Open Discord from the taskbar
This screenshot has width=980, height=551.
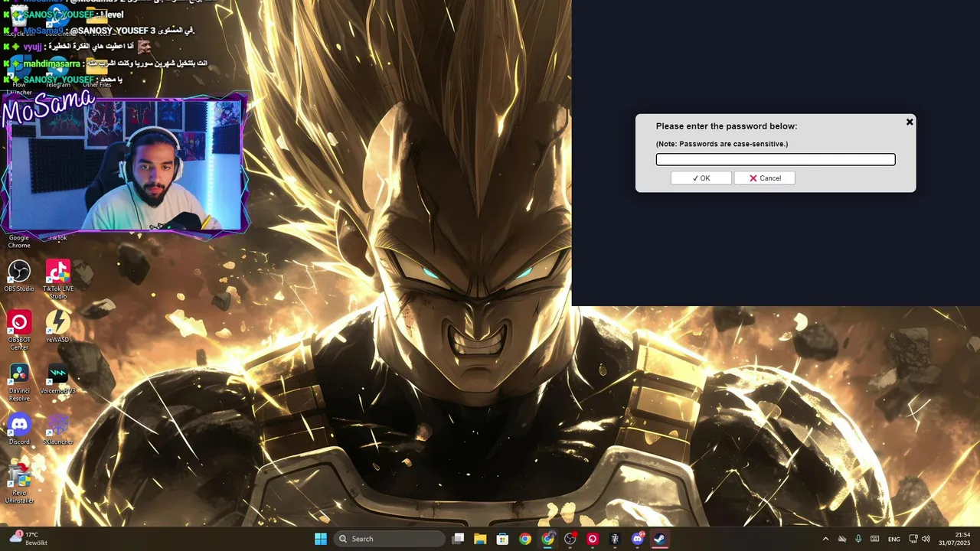pyautogui.click(x=637, y=539)
